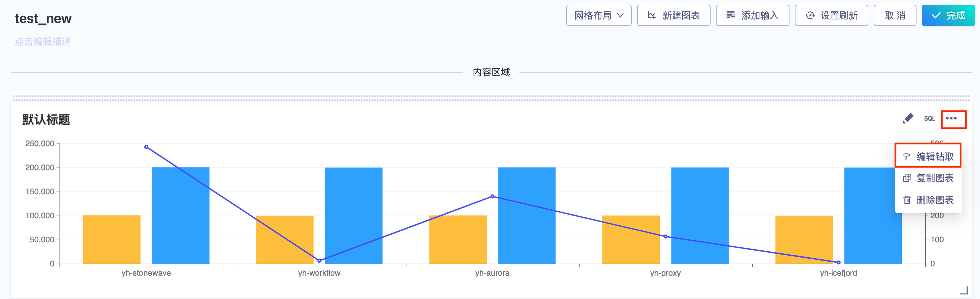Select 删除图表 from the menu
The image size is (980, 299).
(x=928, y=200)
